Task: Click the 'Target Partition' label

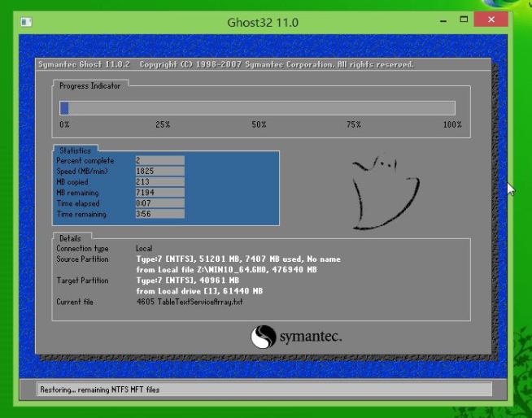Action: coord(82,281)
